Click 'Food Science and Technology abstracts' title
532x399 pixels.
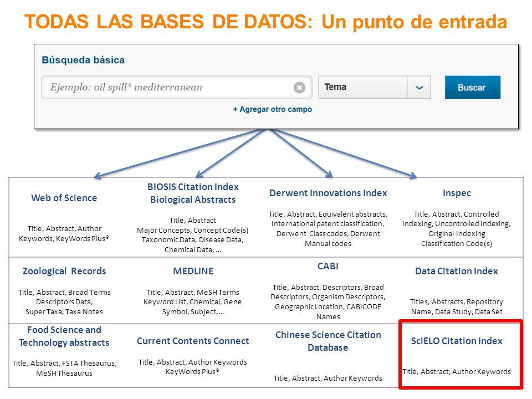(x=64, y=336)
